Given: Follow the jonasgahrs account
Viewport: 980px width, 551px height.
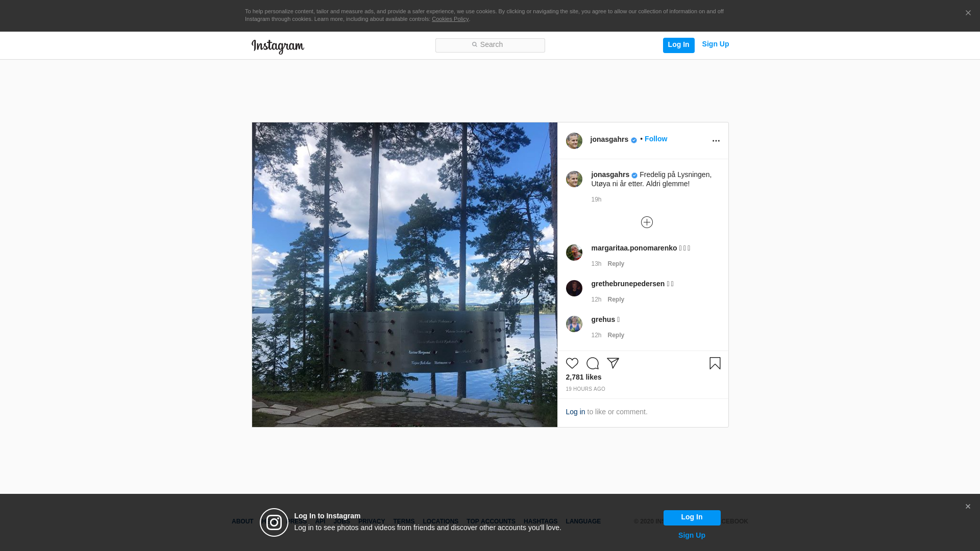Looking at the screenshot, I should tap(656, 139).
